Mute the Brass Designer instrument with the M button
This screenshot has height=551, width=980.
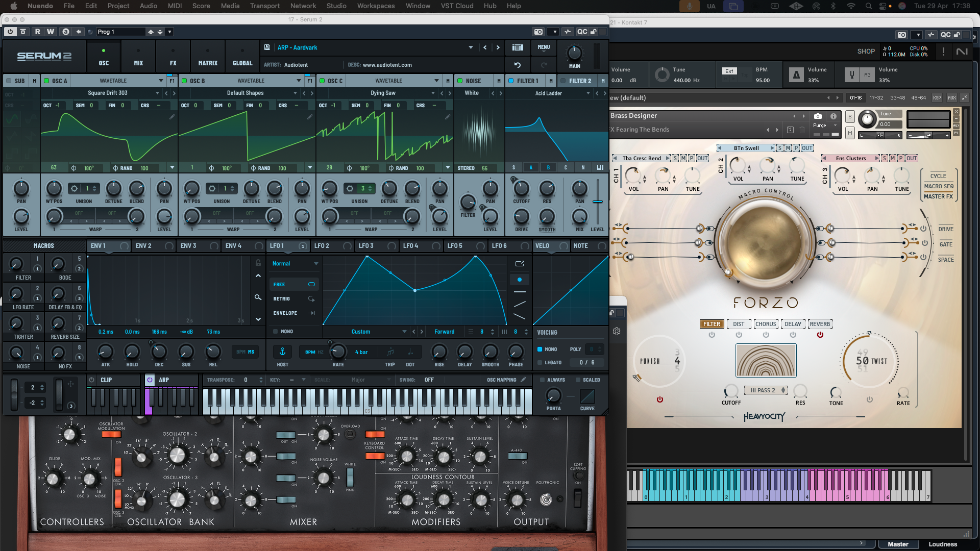click(849, 133)
